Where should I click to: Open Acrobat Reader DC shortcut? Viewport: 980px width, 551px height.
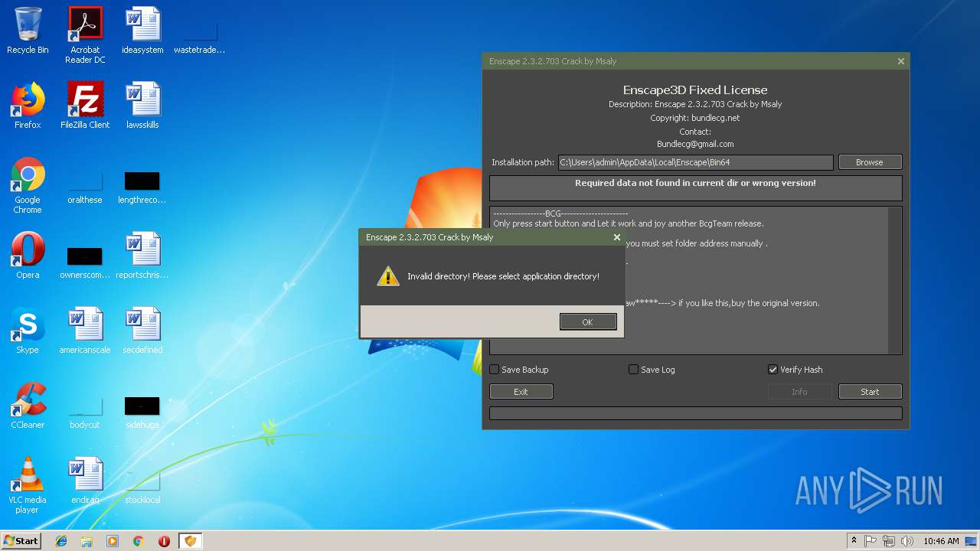(x=85, y=35)
